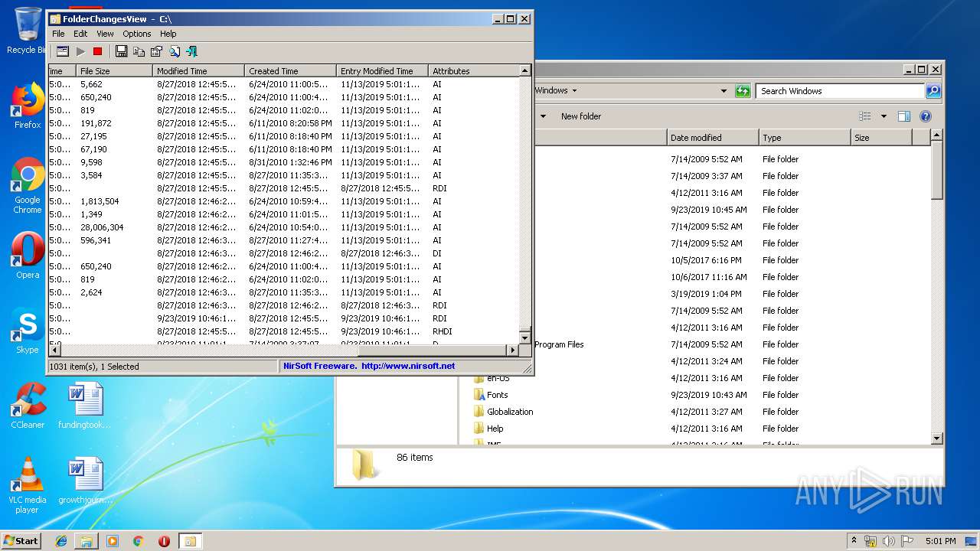980x551 pixels.
Task: Click the Start button
Action: click(21, 541)
